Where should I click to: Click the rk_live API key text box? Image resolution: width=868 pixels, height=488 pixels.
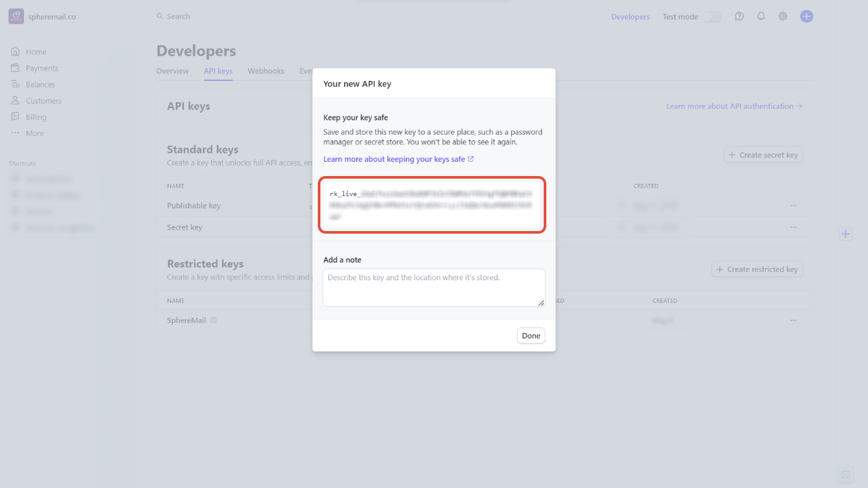coord(432,205)
